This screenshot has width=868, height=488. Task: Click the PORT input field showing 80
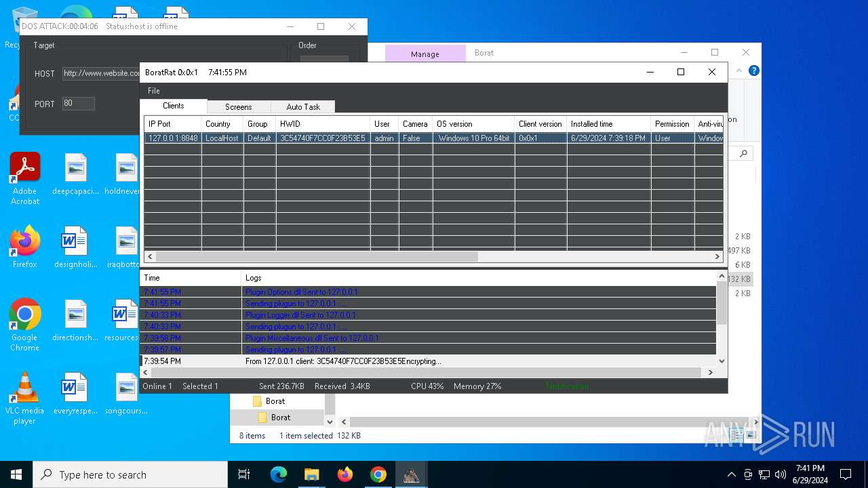(x=78, y=104)
